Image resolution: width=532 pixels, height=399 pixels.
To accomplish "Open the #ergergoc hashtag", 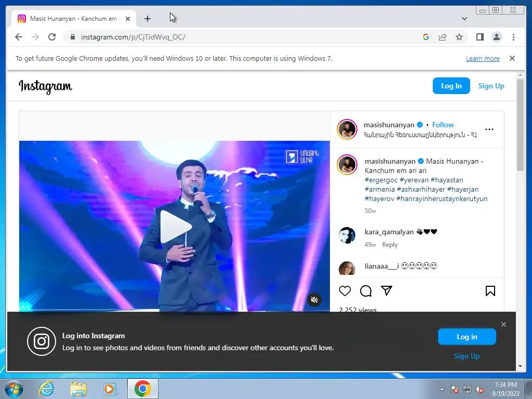I will pyautogui.click(x=381, y=180).
